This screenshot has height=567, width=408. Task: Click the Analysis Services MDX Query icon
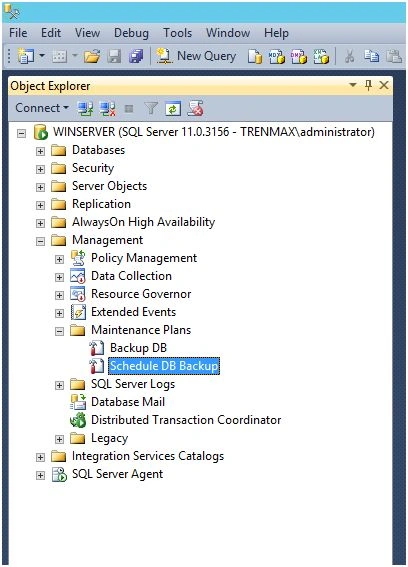click(x=277, y=57)
